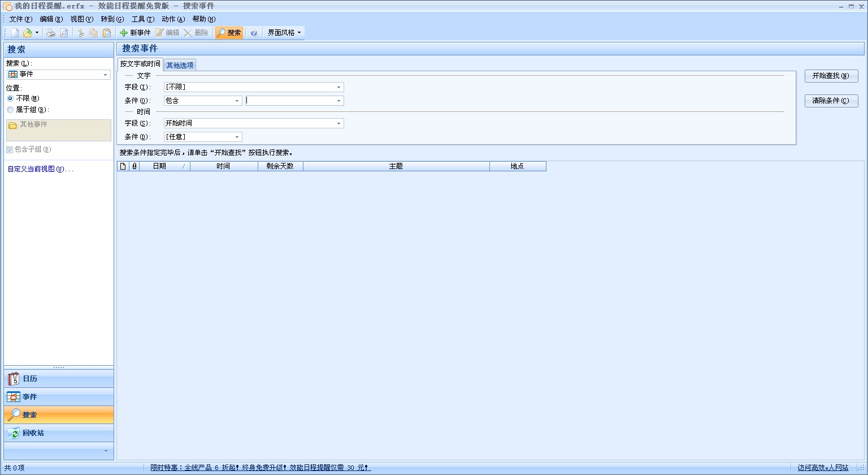The width and height of the screenshot is (868, 475).
Task: Select the 其他事件 folder item
Action: 28,125
